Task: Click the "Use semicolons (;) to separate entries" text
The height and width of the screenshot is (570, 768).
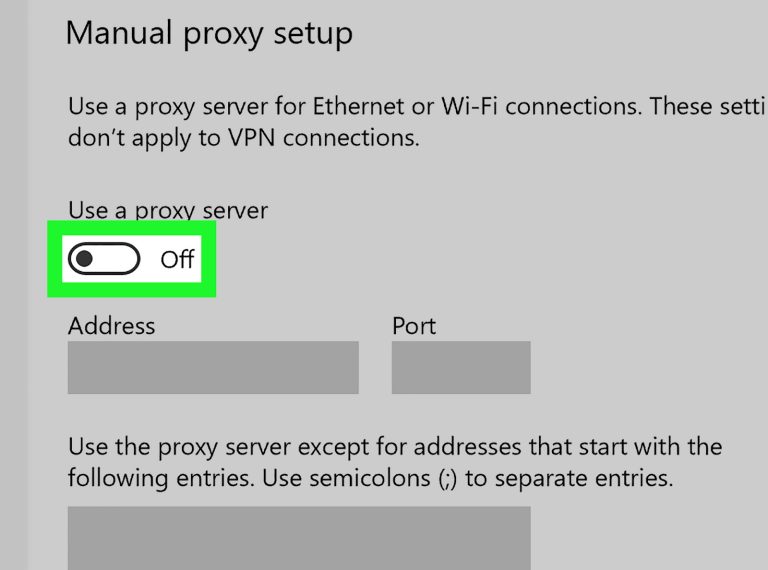Action: click(467, 478)
